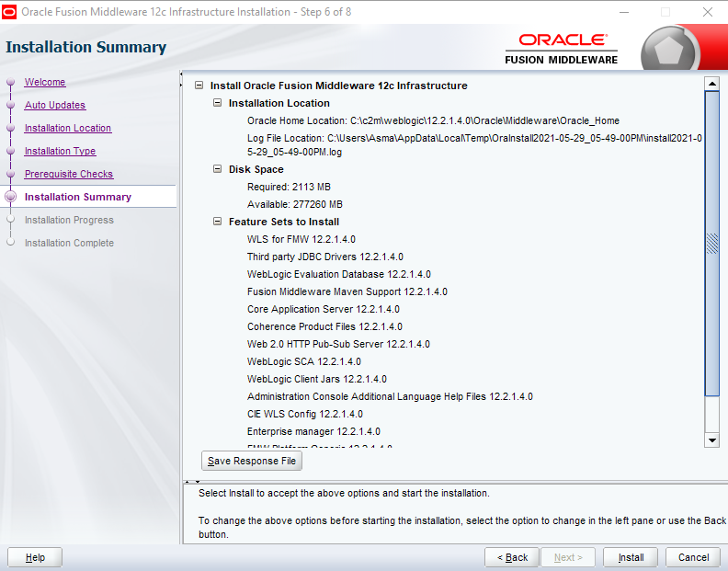Select WebLogic Client Jars 12.2.1.4.0 row
The height and width of the screenshot is (571, 728).
[x=316, y=379]
